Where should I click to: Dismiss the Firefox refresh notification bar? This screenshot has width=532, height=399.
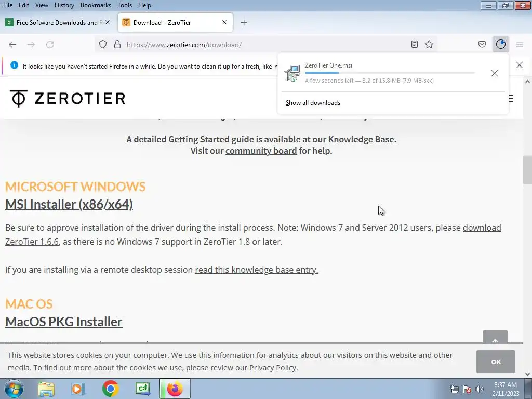point(520,65)
